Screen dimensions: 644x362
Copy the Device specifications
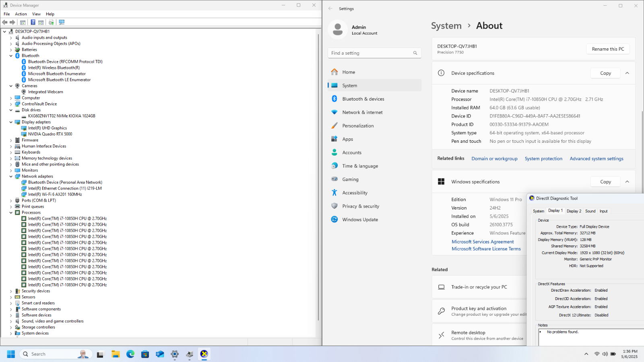pyautogui.click(x=605, y=73)
